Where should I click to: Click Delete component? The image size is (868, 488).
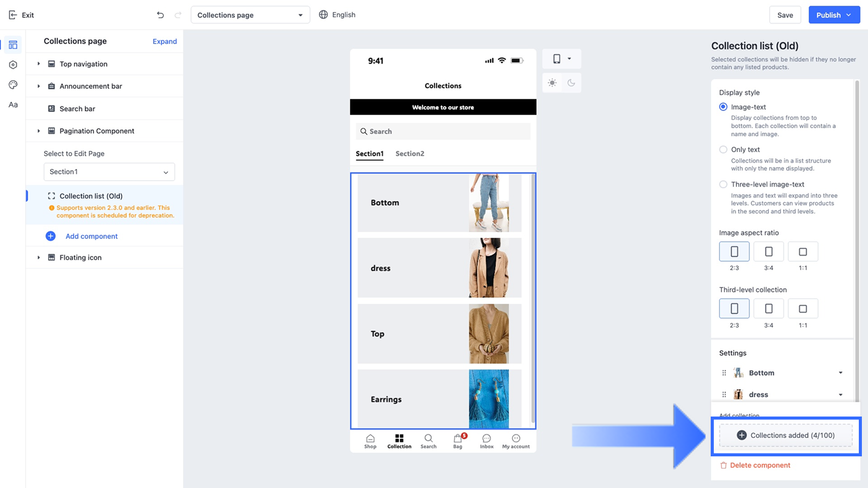(x=755, y=465)
